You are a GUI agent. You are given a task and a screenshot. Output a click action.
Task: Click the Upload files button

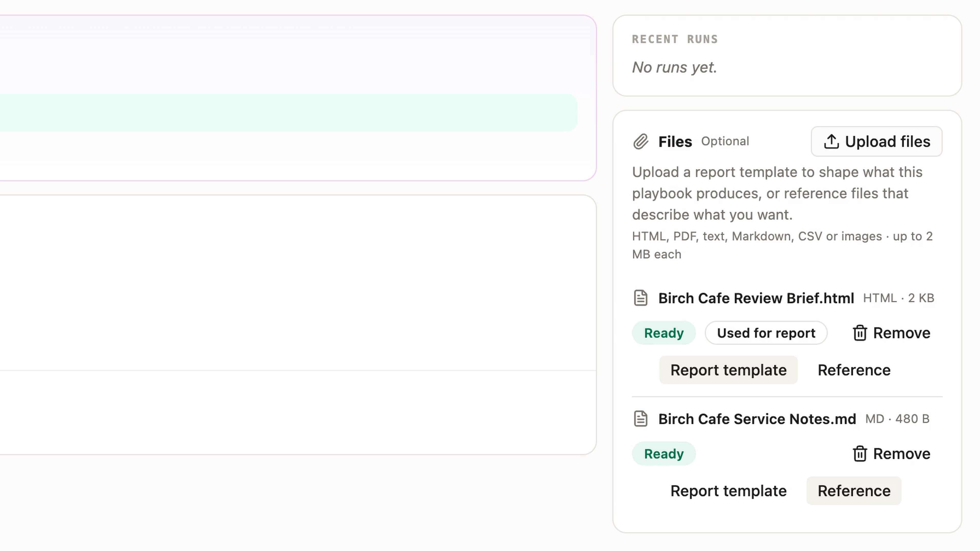[877, 142]
